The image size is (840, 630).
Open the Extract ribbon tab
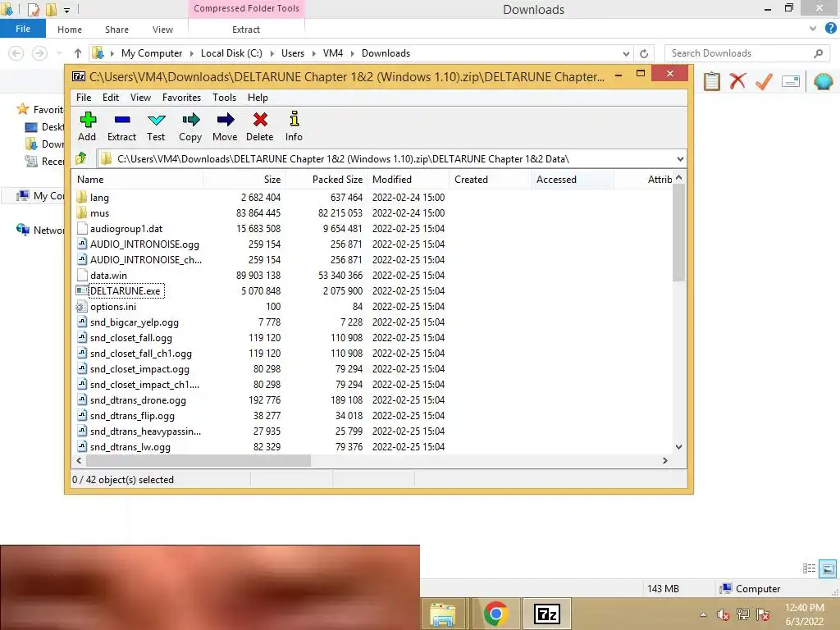[246, 30]
